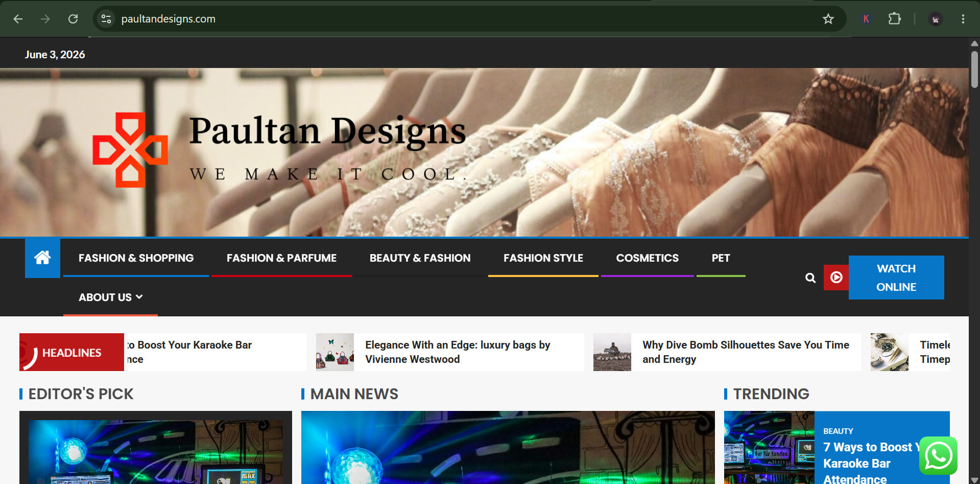Click the June 3, 2026 date text

[55, 55]
